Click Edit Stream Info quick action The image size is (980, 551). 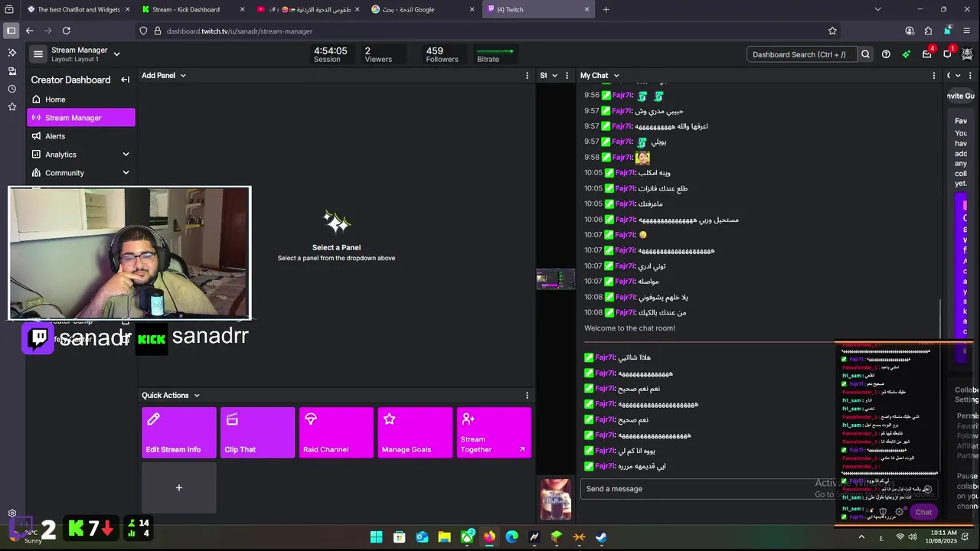[178, 432]
